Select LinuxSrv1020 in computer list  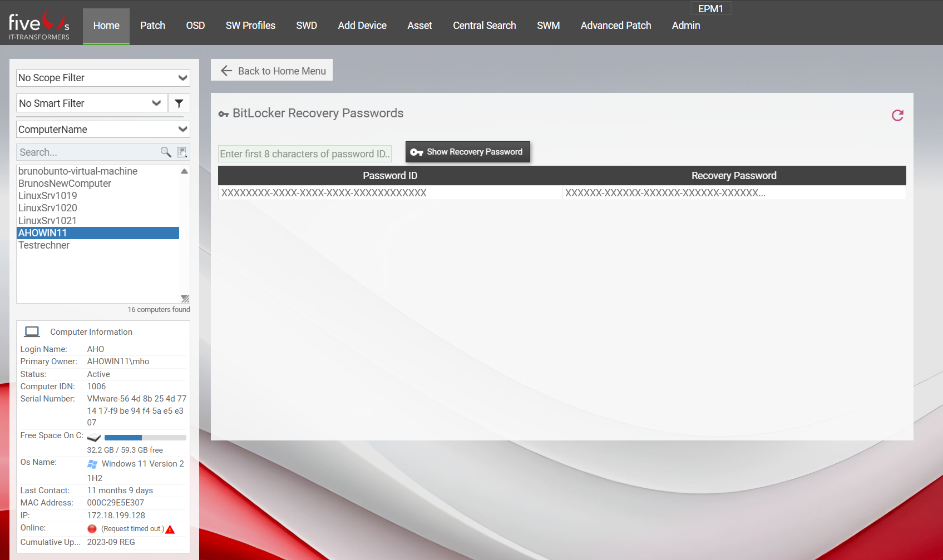98,208
